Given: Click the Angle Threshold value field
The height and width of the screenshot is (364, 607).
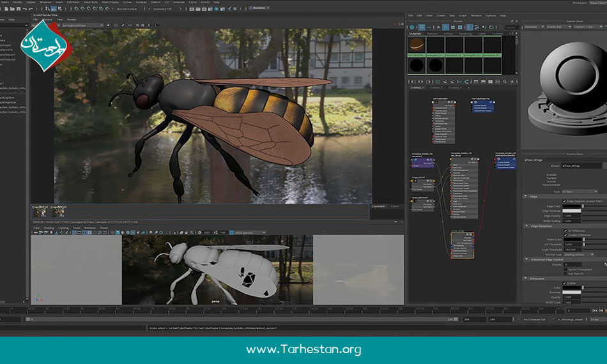Looking at the screenshot, I should [573, 250].
